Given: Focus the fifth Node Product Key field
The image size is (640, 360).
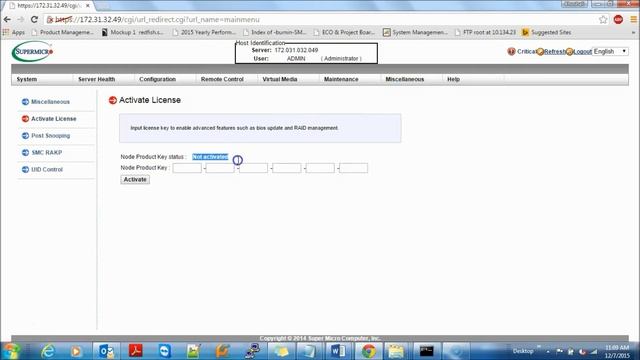Looking at the screenshot, I should point(320,168).
